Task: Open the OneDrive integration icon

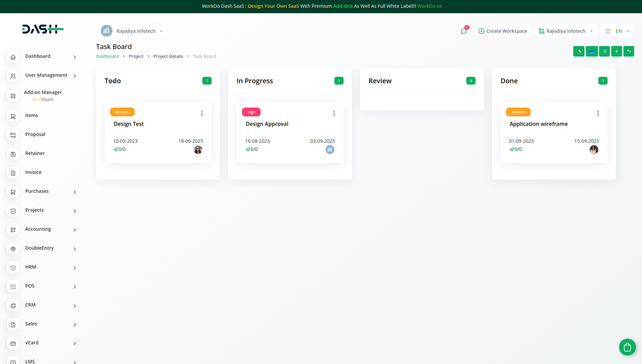Action: (x=592, y=51)
